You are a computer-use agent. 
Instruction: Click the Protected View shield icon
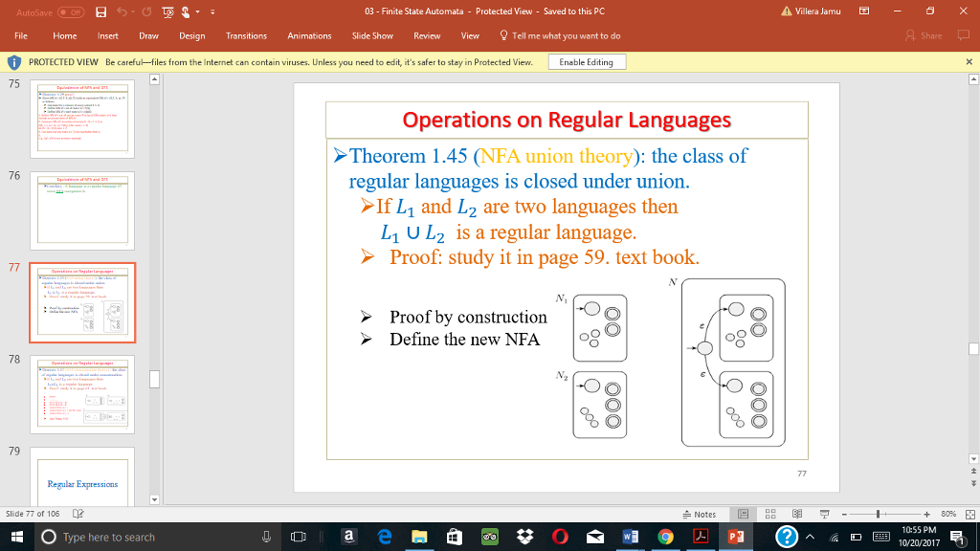13,62
